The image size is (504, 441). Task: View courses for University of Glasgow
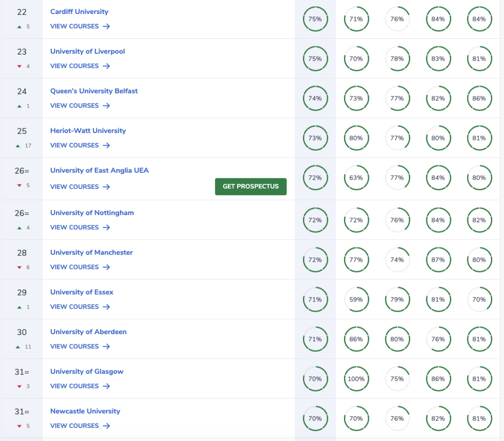point(80,386)
